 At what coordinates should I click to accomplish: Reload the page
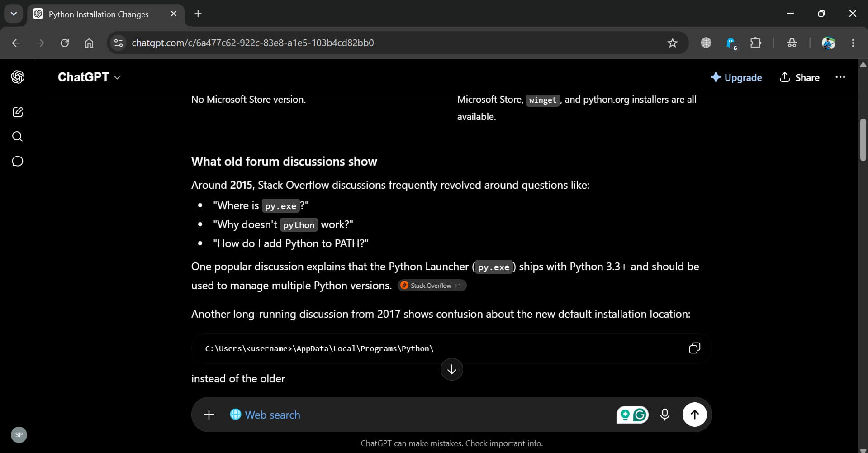65,43
